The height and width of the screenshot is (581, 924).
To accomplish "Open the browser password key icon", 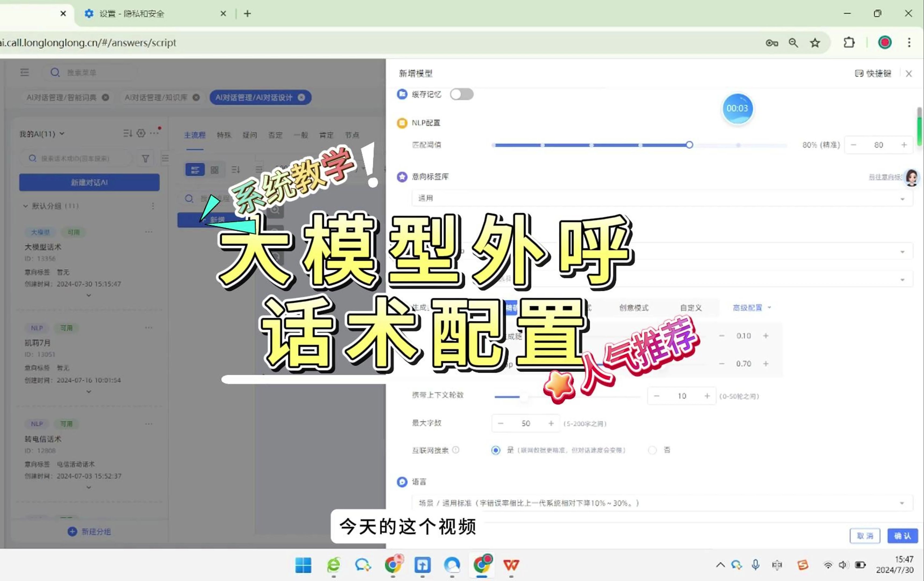I will pyautogui.click(x=772, y=42).
